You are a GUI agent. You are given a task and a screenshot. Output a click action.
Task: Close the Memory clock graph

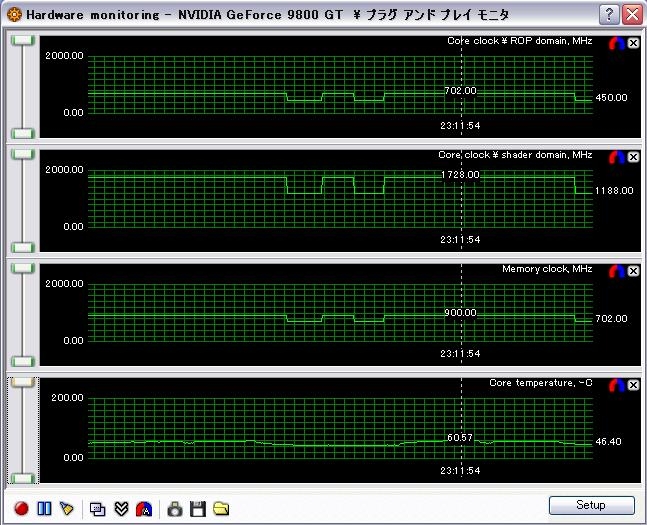tap(633, 271)
